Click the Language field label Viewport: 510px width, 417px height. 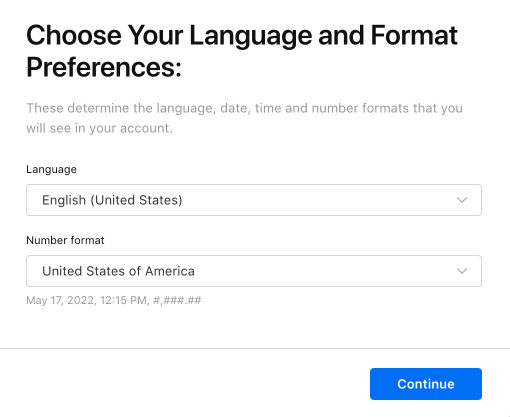[51, 169]
